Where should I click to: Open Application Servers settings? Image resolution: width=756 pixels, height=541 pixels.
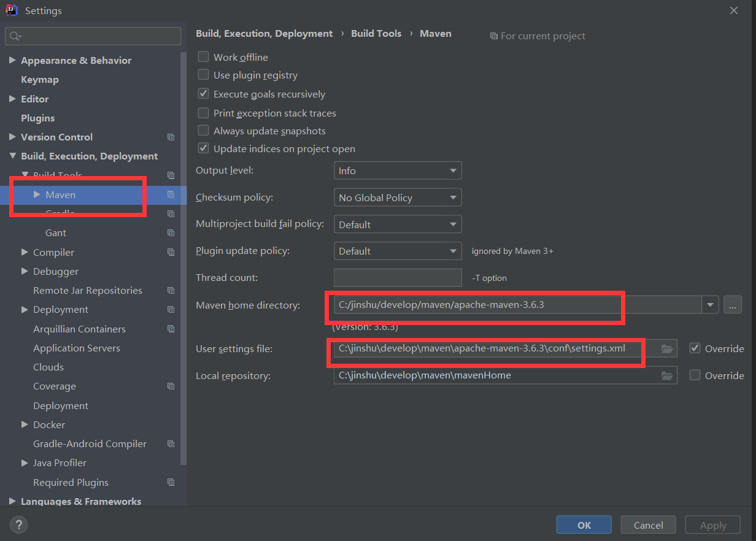point(77,348)
